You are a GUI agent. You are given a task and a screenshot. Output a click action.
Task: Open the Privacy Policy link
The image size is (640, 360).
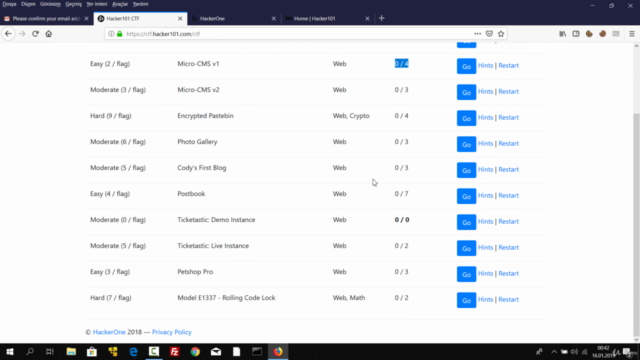tap(171, 332)
